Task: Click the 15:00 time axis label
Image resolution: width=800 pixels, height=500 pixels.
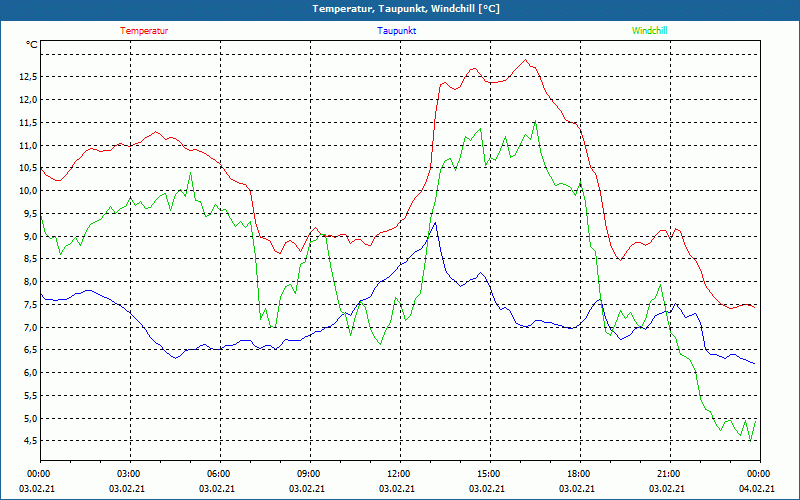Action: pos(490,474)
